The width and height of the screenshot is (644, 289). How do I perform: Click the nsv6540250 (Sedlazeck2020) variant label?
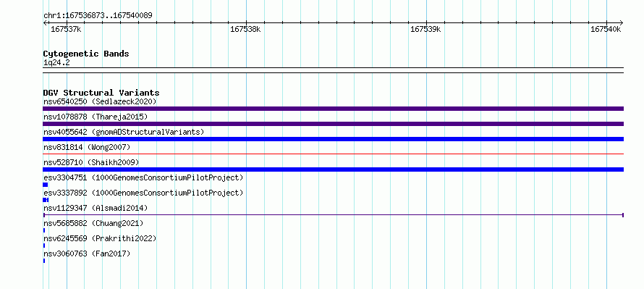[100, 101]
